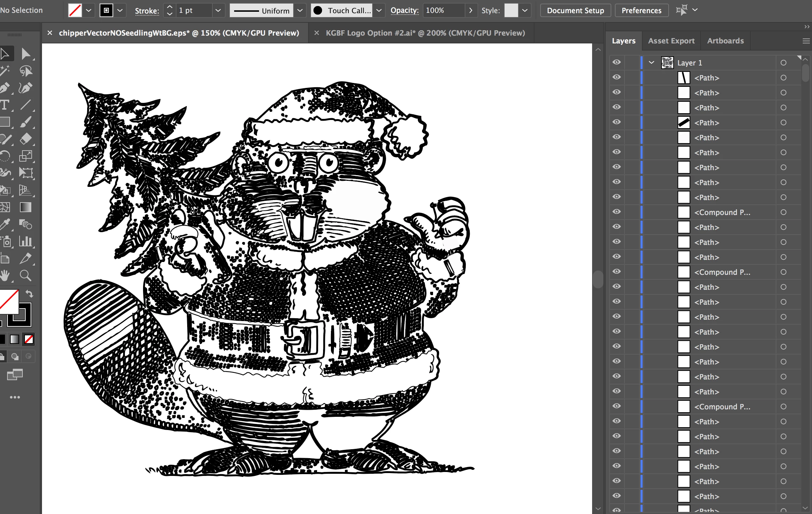The height and width of the screenshot is (514, 812).
Task: Pick the Curvature tool
Action: pos(26,88)
